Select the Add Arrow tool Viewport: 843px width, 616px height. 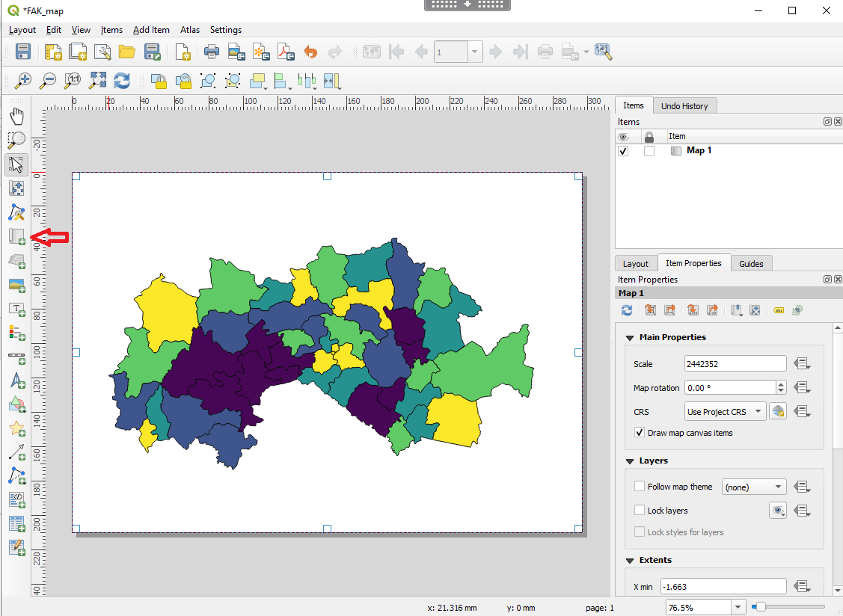16,452
